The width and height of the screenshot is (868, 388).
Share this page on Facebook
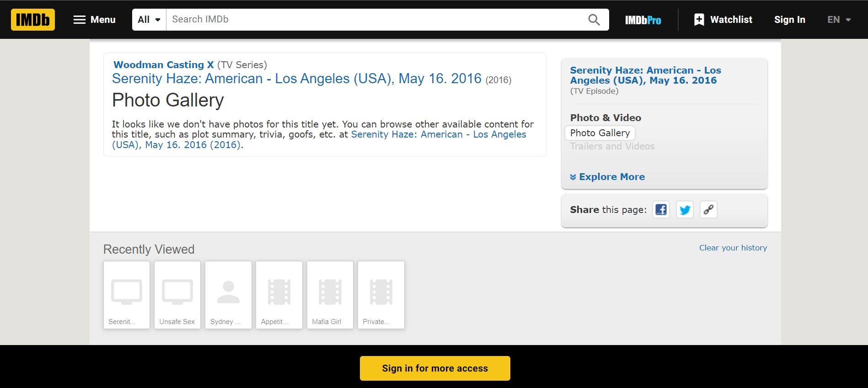[661, 210]
